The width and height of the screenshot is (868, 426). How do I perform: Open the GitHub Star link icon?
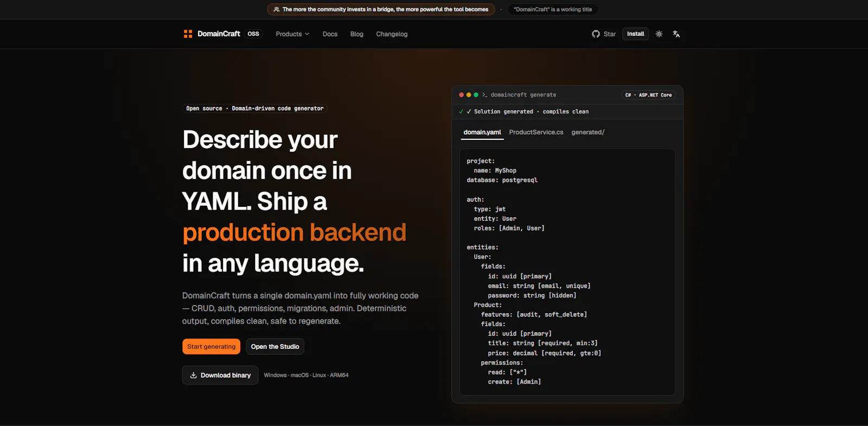pos(596,34)
